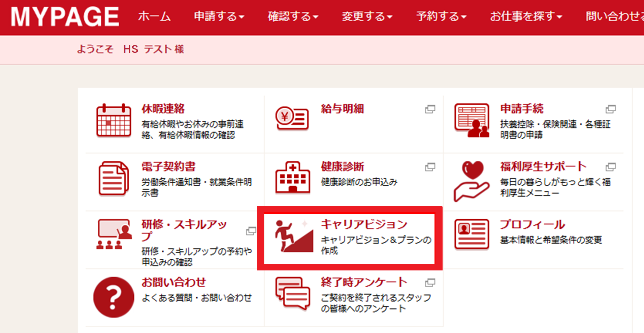Open the 健康診断 title link
Viewport: 644px width, 333px height.
click(x=342, y=167)
